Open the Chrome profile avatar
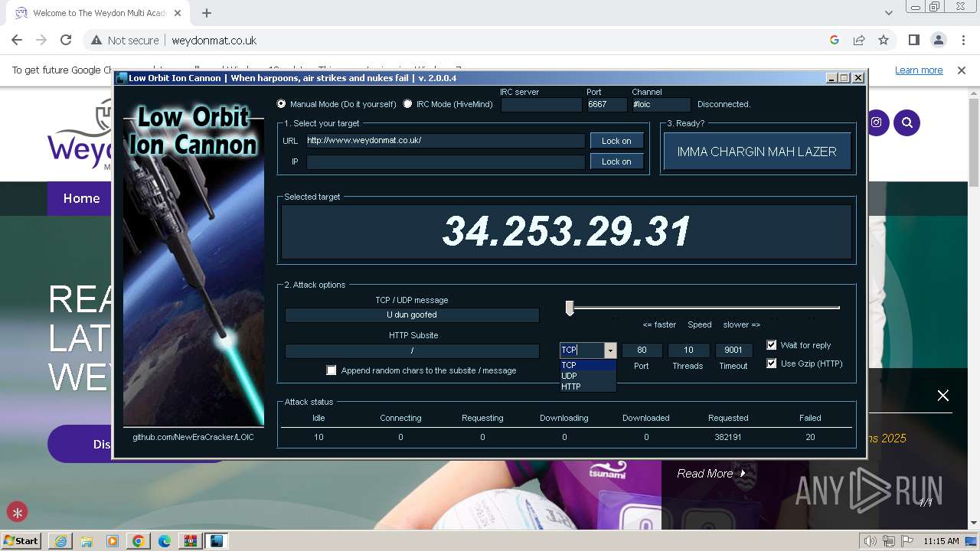 tap(939, 40)
